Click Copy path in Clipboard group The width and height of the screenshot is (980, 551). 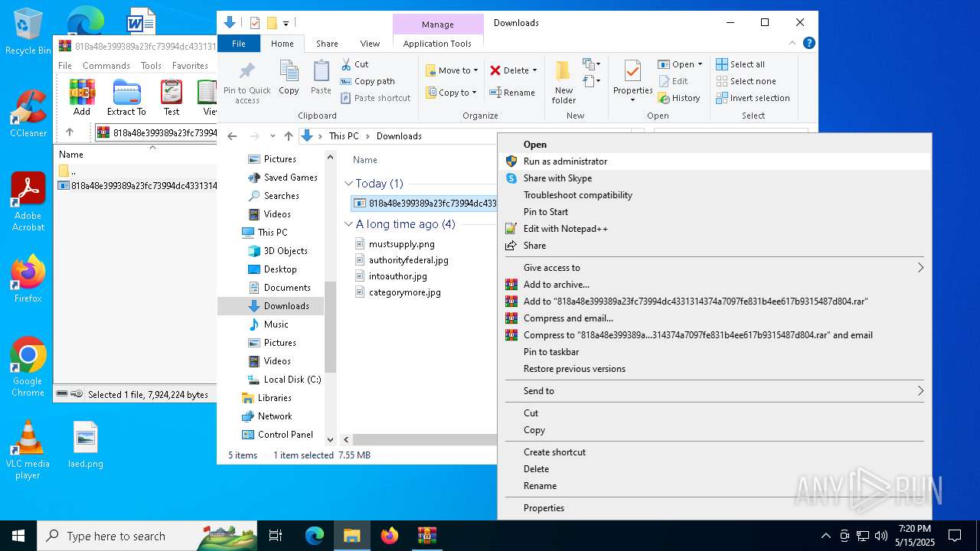click(367, 81)
